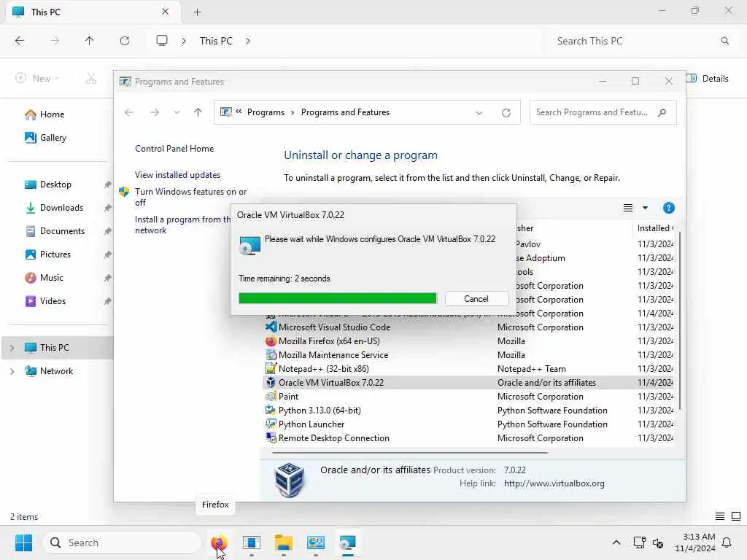The image size is (747, 560).
Task: Select Mozilla Maintenance Service entry
Action: 468,355
